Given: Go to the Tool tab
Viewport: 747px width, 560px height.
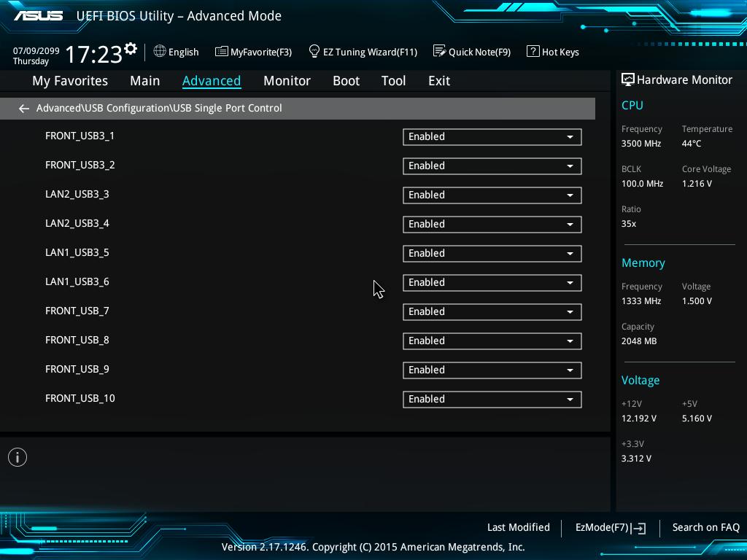Looking at the screenshot, I should tap(393, 81).
